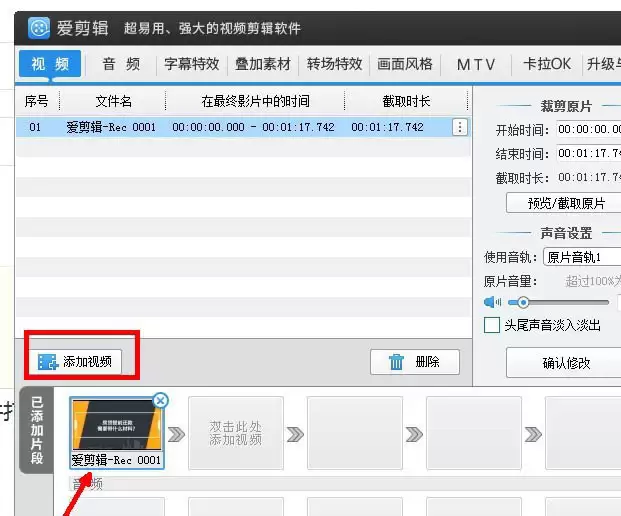Click the 文件名 column header

tap(113, 101)
